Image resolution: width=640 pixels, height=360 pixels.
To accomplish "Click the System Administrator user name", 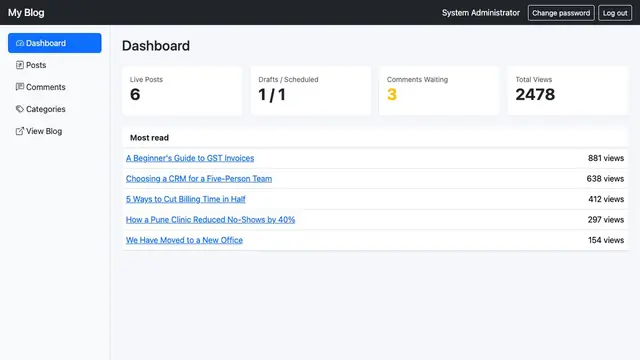I will [x=481, y=13].
